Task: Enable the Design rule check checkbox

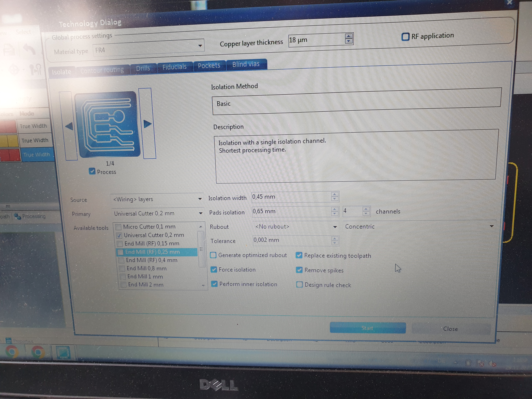Action: point(299,285)
